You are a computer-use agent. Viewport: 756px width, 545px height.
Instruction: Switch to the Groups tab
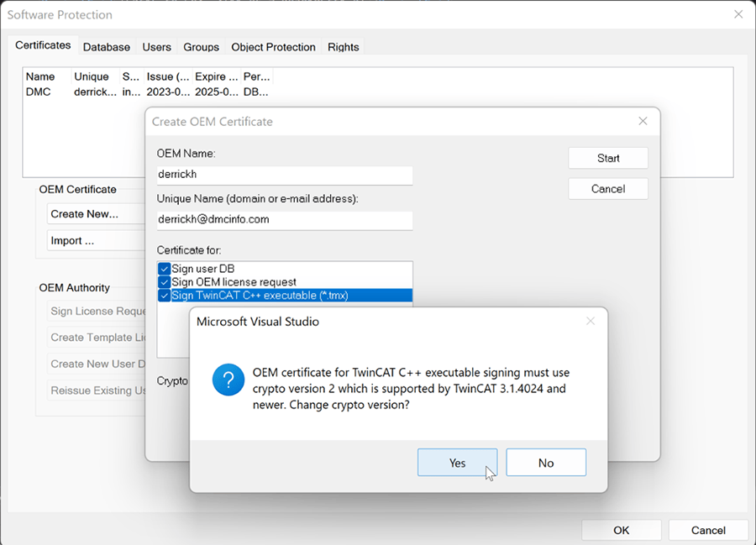(201, 47)
